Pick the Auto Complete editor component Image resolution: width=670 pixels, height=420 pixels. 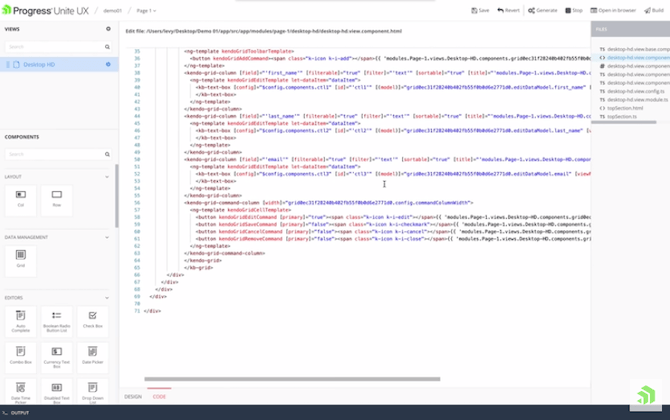pos(21,321)
